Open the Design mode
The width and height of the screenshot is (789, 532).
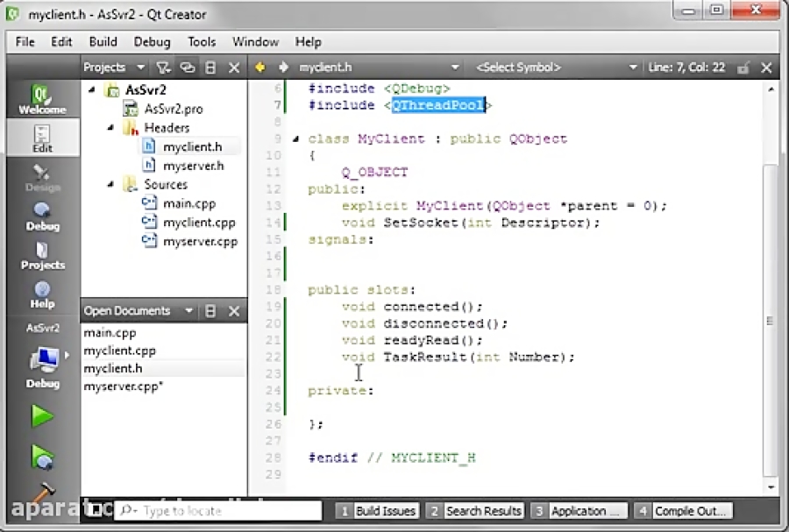41,175
